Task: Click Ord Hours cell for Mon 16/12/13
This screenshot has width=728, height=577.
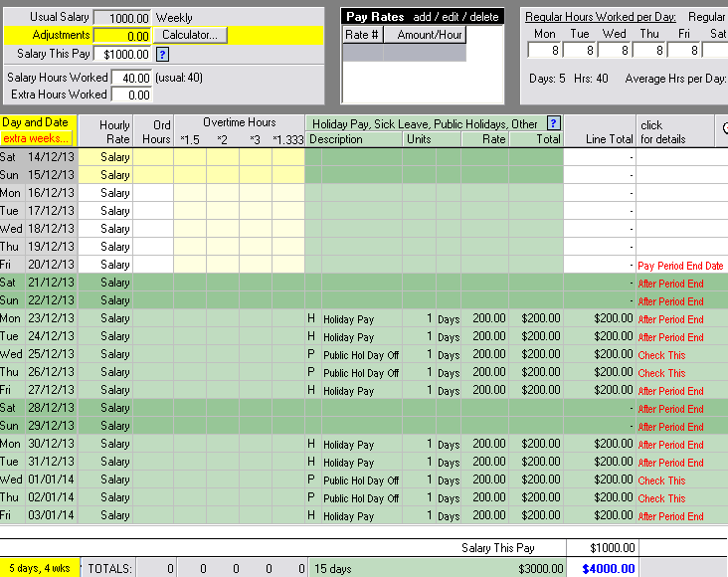Action: click(153, 193)
